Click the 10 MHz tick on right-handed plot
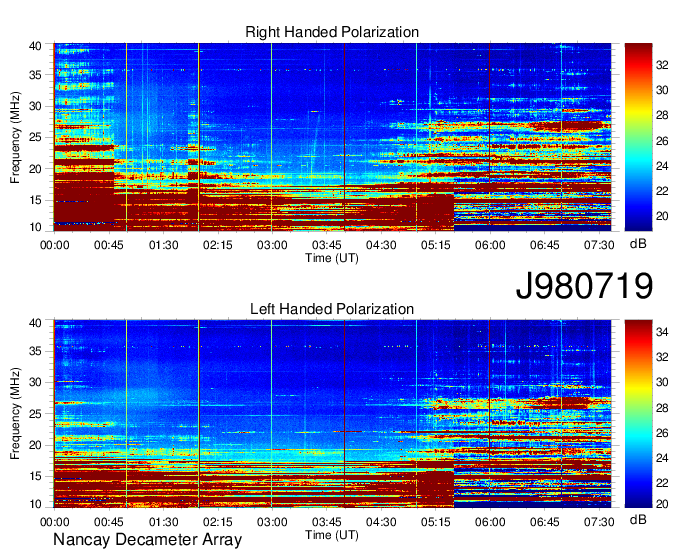 tap(35, 227)
